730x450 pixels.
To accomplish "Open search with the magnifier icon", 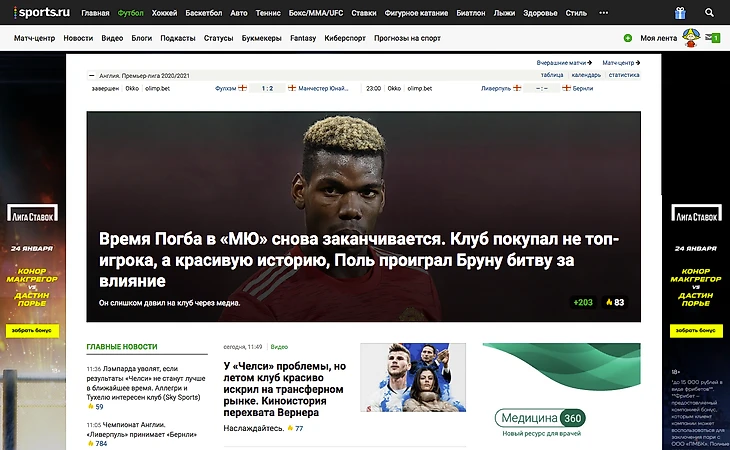I will (709, 13).
